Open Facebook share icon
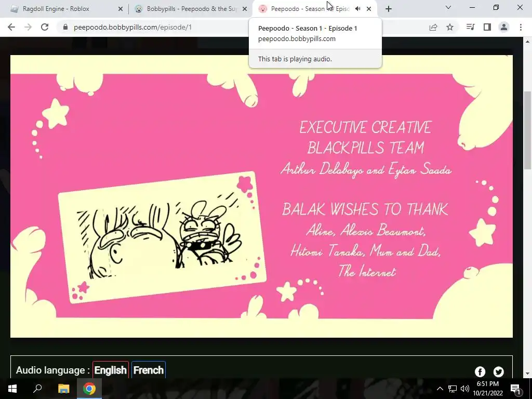The height and width of the screenshot is (399, 532). [x=480, y=371]
